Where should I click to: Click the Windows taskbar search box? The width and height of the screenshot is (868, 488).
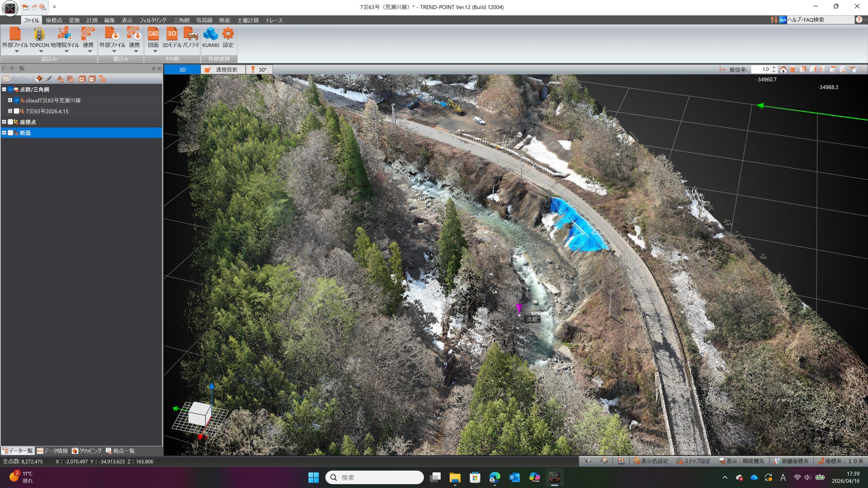click(x=374, y=477)
